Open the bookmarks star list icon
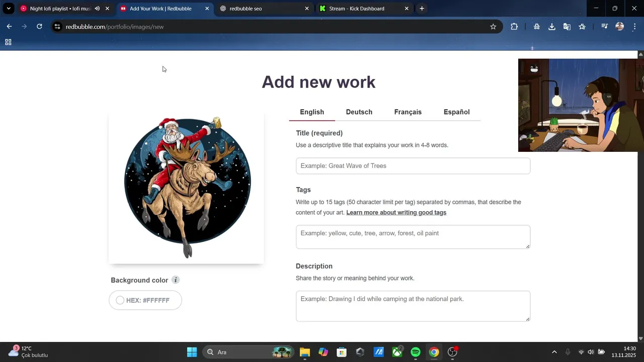 [x=582, y=27]
